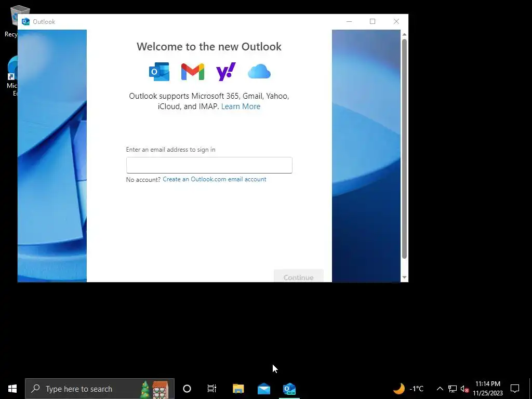This screenshot has width=532, height=399.
Task: Open the notification center icon
Action: coord(515,389)
